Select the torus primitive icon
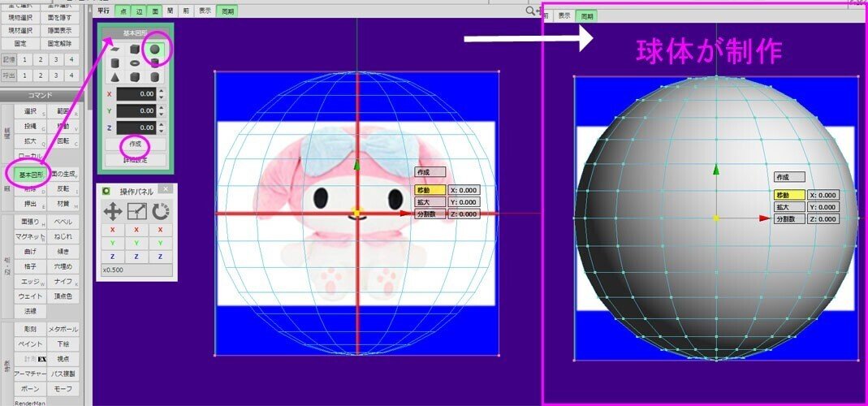The width and height of the screenshot is (868, 406). [x=134, y=63]
